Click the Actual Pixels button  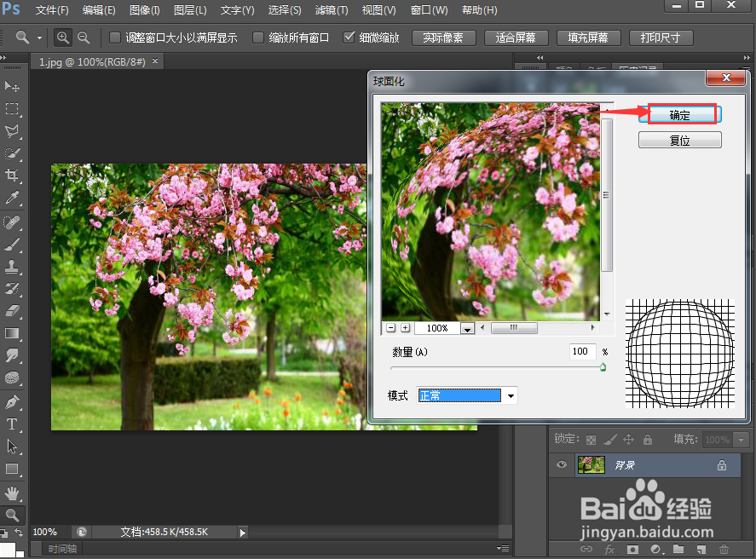click(443, 37)
